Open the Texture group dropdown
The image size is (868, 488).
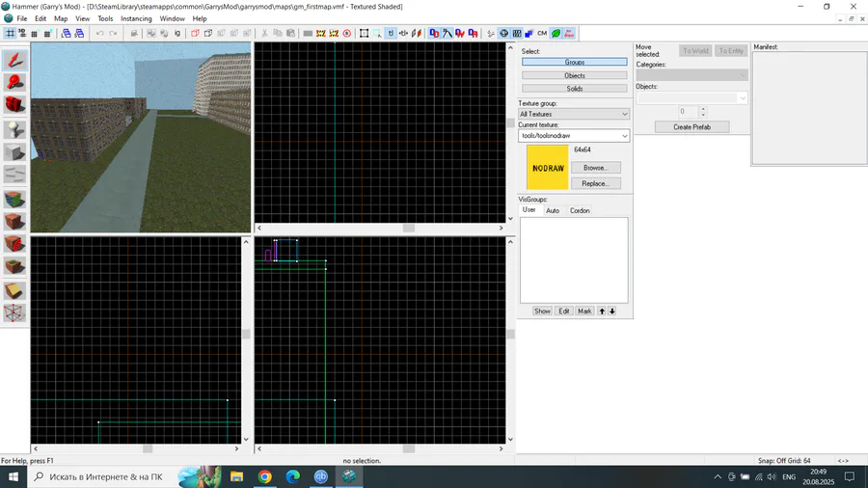(574, 114)
